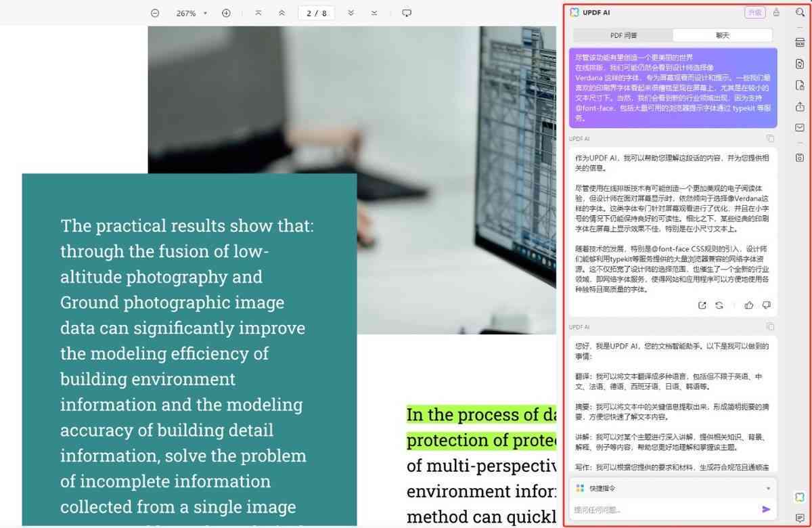Click the '讲解' paragraph in AI reply
This screenshot has width=812, height=528.
[672, 442]
